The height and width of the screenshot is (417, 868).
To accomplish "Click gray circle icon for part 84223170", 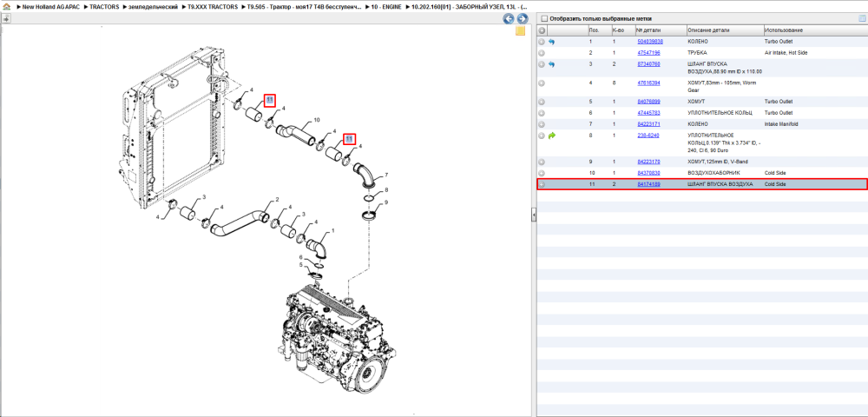I will (542, 162).
